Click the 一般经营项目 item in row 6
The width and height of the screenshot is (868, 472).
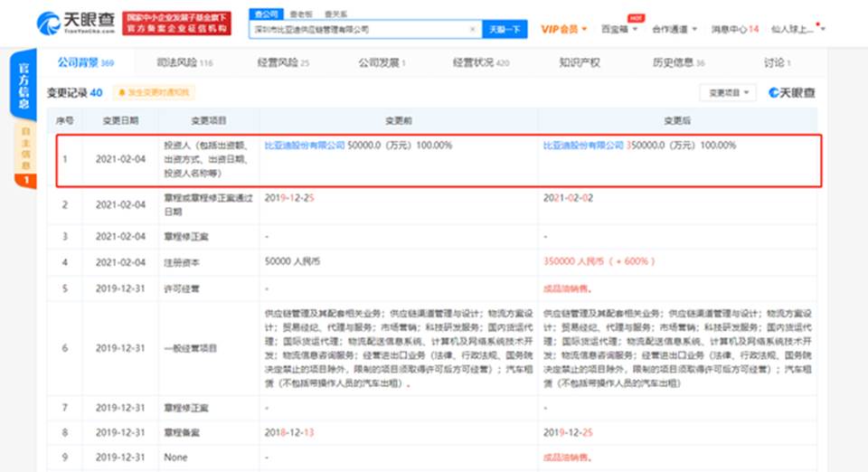coord(191,348)
